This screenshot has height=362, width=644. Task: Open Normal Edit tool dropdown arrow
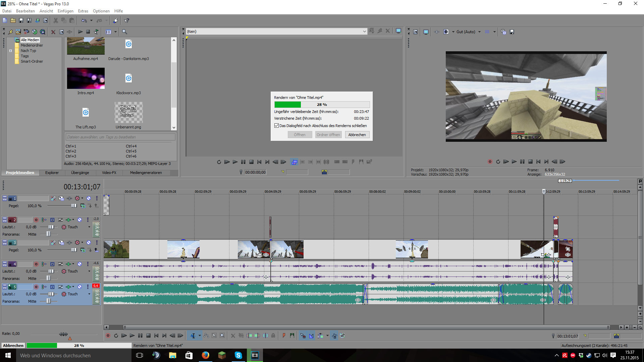[x=200, y=336]
